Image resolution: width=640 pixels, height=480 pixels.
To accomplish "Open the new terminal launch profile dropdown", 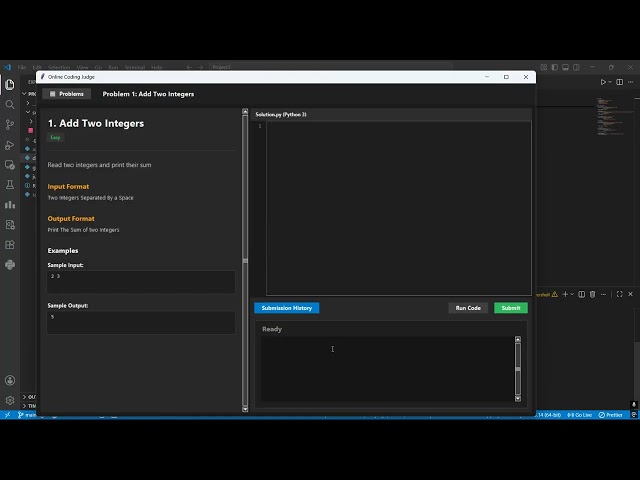I will pyautogui.click(x=572, y=294).
